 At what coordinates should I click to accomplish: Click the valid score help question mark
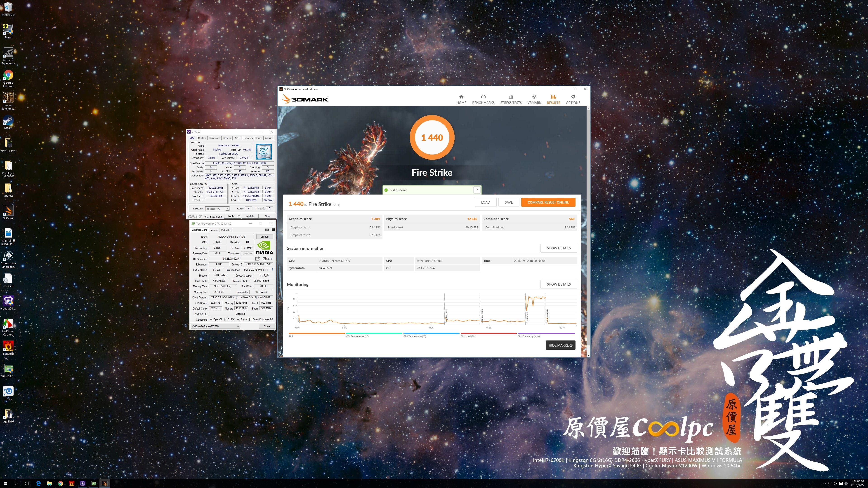477,190
